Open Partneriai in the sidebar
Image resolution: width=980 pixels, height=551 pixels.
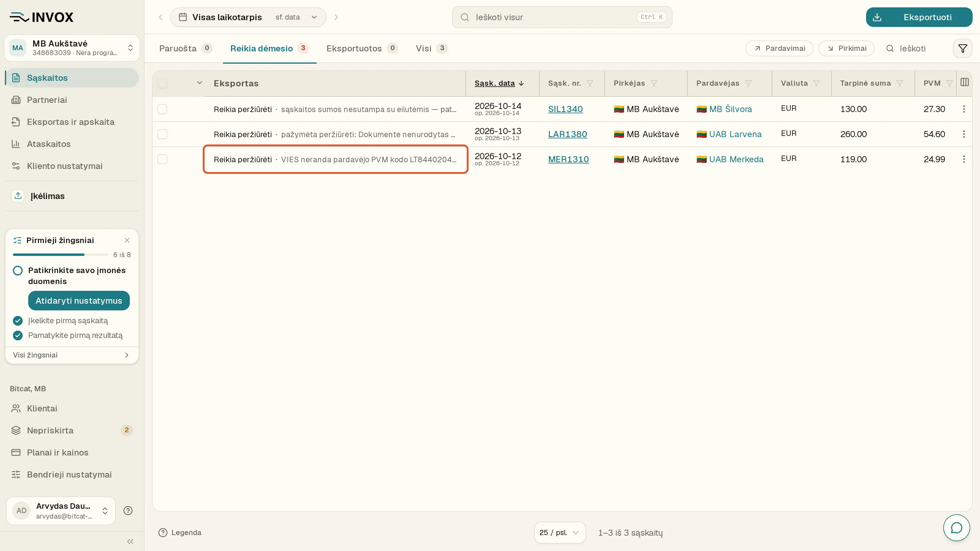point(72,99)
